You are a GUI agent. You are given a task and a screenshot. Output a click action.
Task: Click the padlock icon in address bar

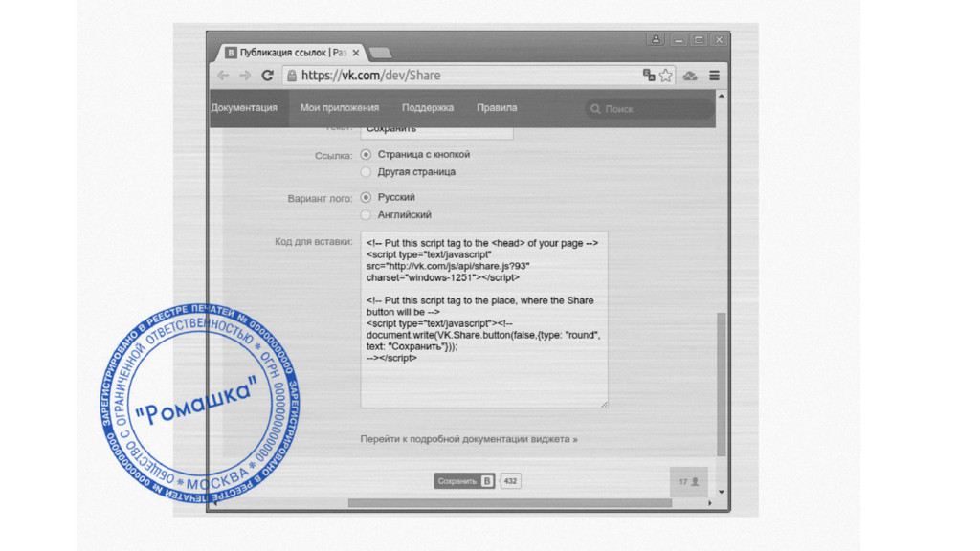(292, 76)
